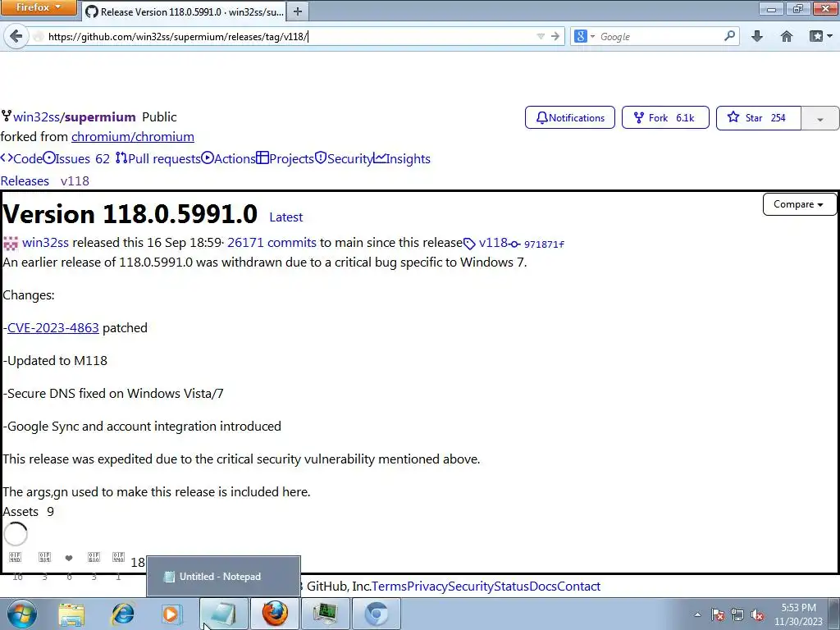This screenshot has width=840, height=630.
Task: Click the search magnifier icon
Action: point(729,36)
